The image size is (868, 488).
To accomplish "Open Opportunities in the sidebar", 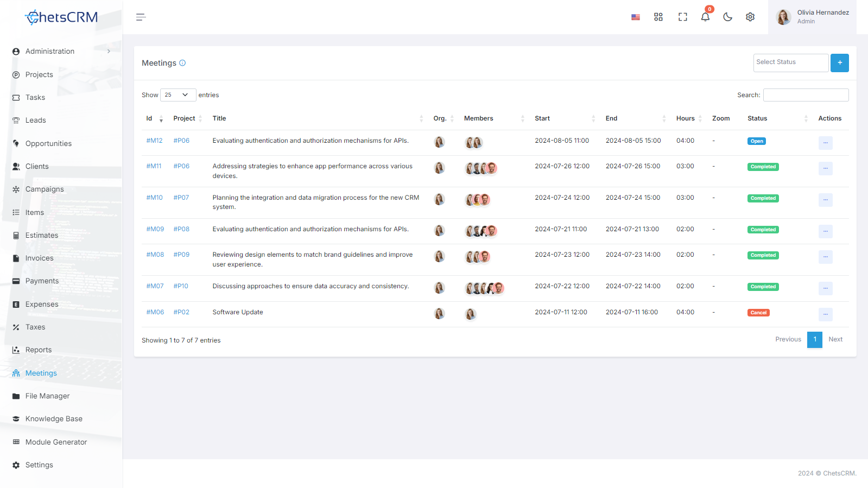I will coord(48,144).
